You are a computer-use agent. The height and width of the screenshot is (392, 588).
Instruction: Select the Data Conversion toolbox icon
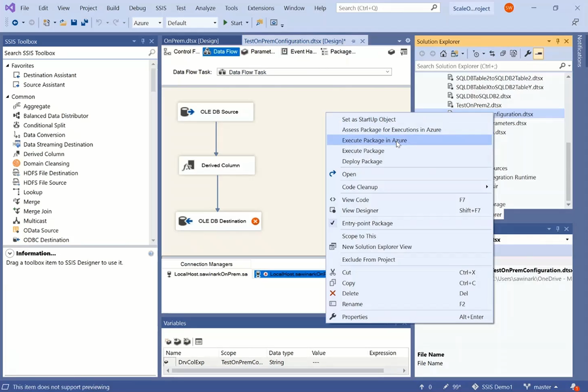click(x=16, y=135)
